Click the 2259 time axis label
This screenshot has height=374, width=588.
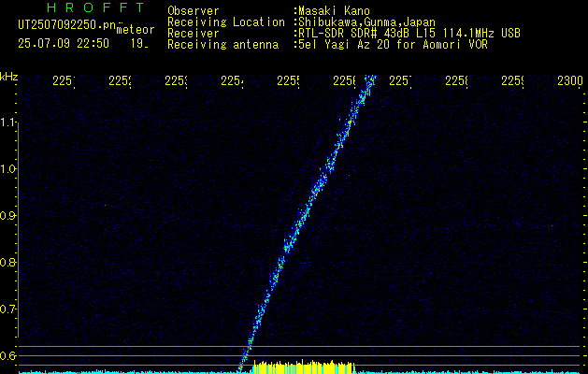513,80
